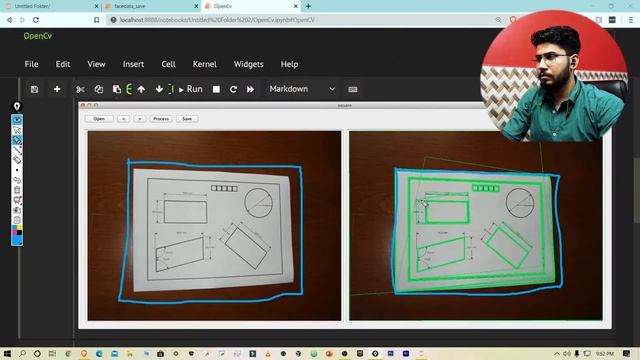
Task: Open the Insert menu
Action: click(133, 64)
